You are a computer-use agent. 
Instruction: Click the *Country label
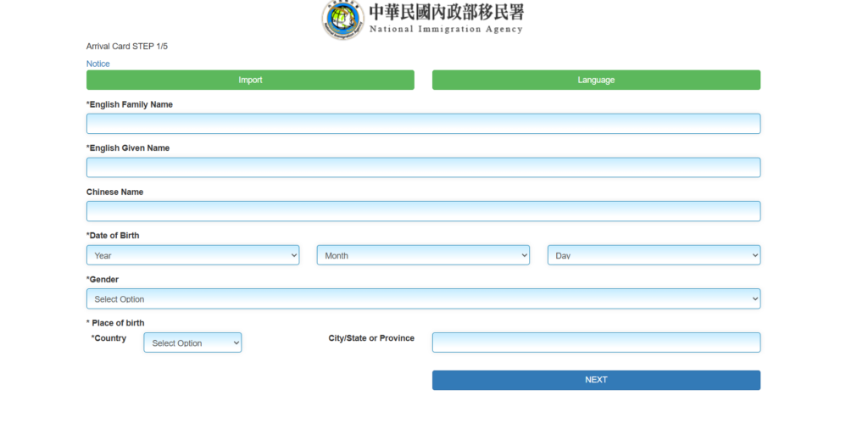point(109,338)
